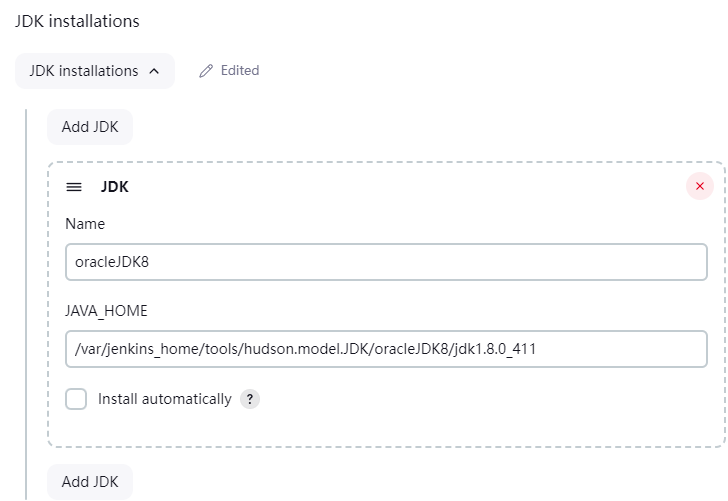Click the top Add JDK button
The height and width of the screenshot is (501, 728).
point(90,127)
